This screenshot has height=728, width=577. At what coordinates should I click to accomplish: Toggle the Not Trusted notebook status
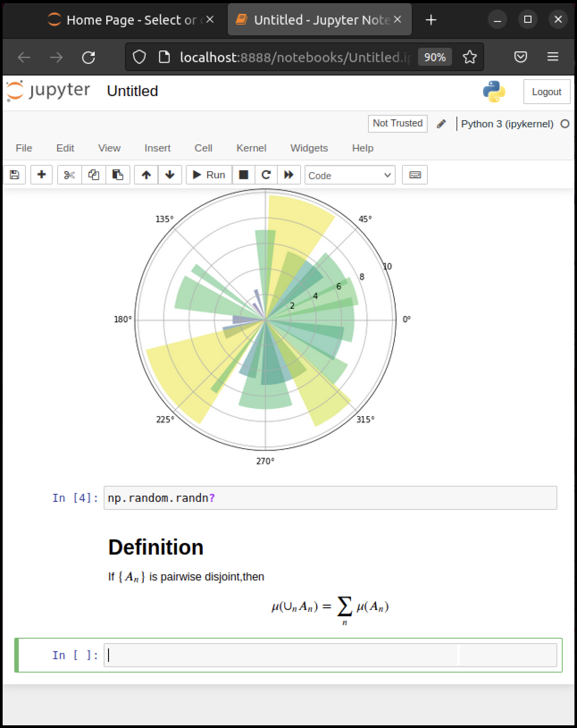pos(397,123)
